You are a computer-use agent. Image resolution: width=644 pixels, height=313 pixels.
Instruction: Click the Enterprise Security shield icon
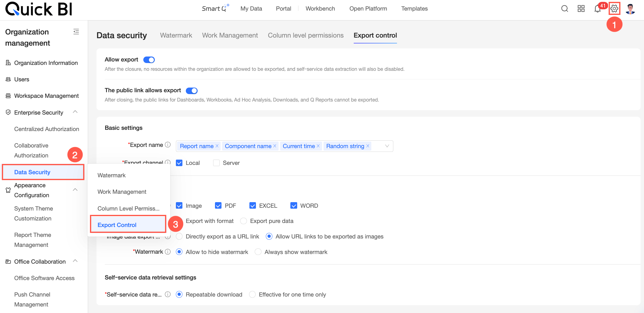click(x=8, y=112)
